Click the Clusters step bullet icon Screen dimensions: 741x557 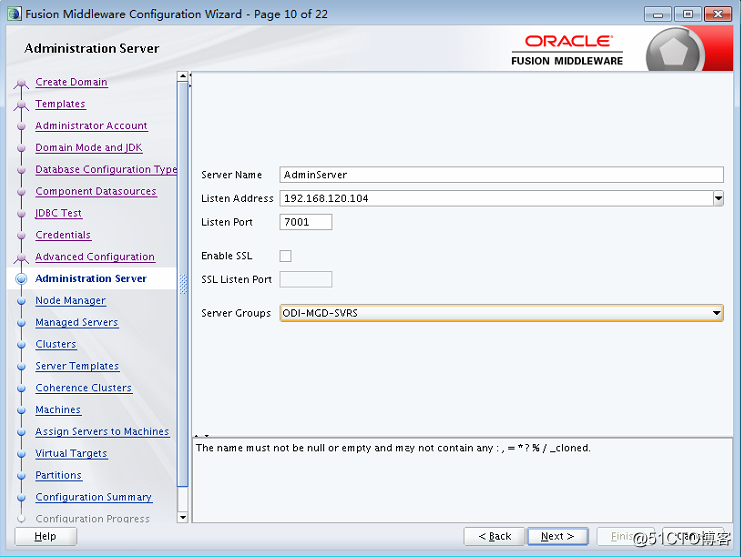point(21,345)
